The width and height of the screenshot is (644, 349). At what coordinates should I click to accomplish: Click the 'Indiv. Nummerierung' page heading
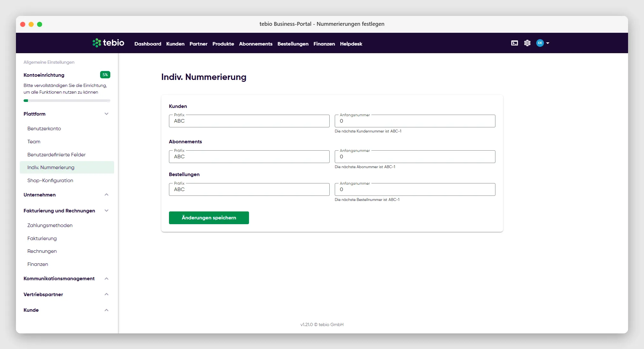pos(204,77)
